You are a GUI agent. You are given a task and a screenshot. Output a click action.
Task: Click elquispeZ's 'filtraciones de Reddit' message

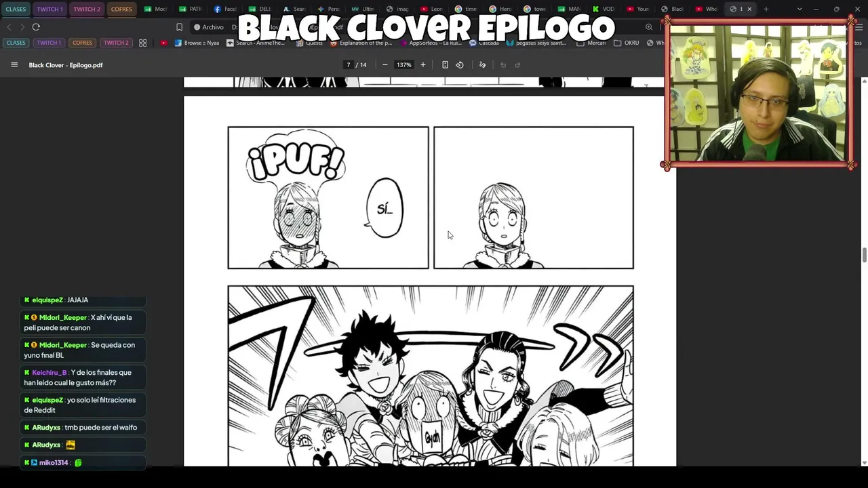click(83, 405)
